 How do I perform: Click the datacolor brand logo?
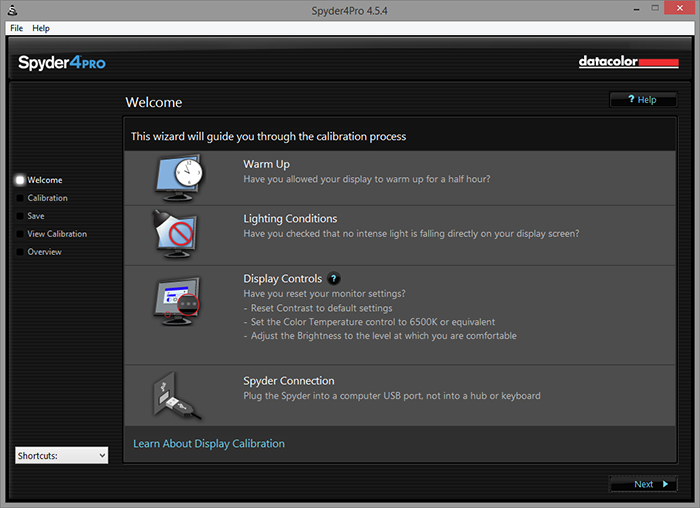pos(628,62)
